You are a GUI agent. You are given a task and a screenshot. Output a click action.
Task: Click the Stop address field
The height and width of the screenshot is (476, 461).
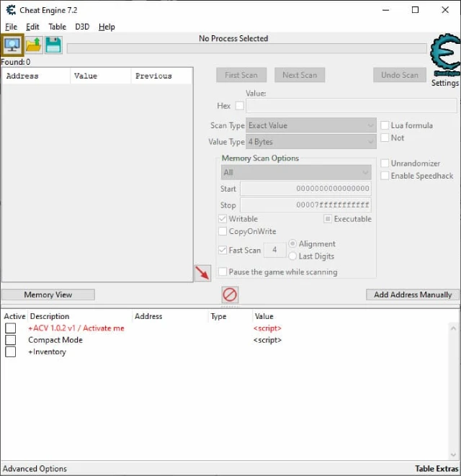click(x=305, y=205)
